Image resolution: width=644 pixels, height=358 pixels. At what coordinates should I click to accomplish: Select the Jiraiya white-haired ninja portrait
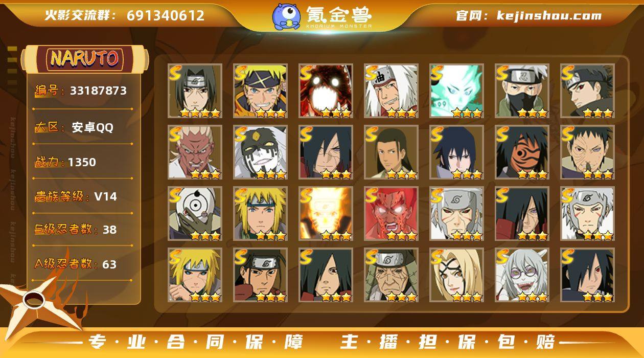(391, 91)
